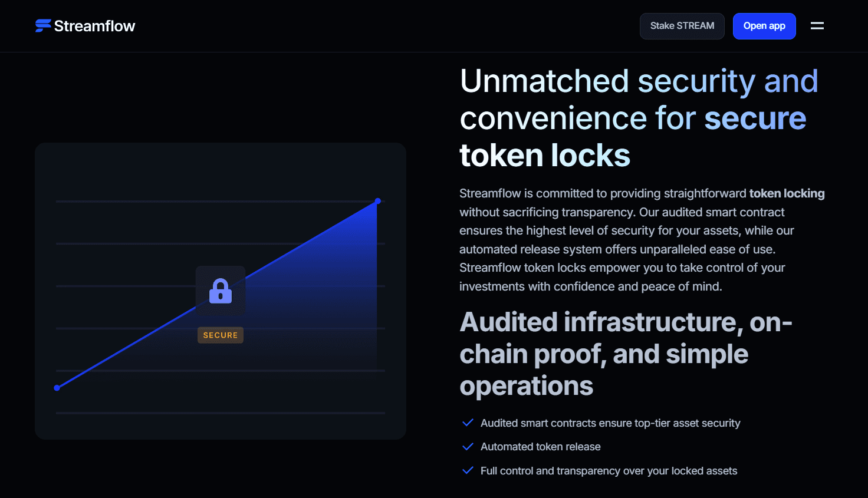The image size is (868, 498).
Task: Click 'Automated token release' text
Action: [x=541, y=447]
